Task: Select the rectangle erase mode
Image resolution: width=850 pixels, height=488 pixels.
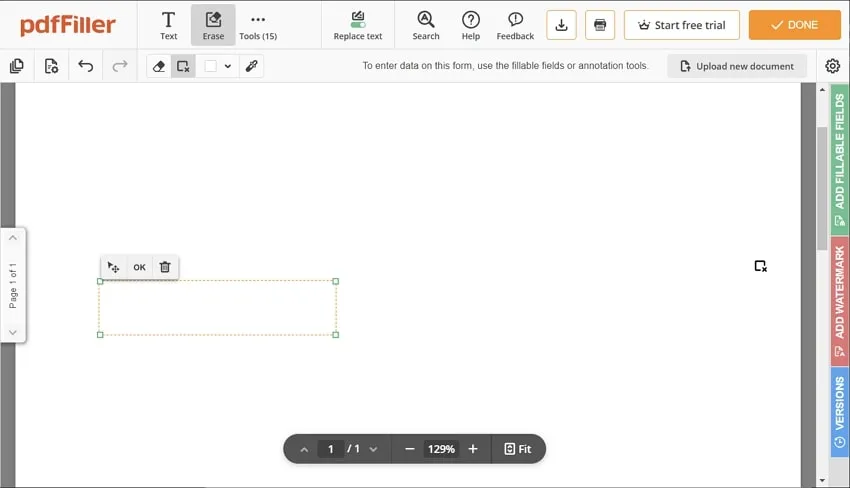Action: click(183, 66)
